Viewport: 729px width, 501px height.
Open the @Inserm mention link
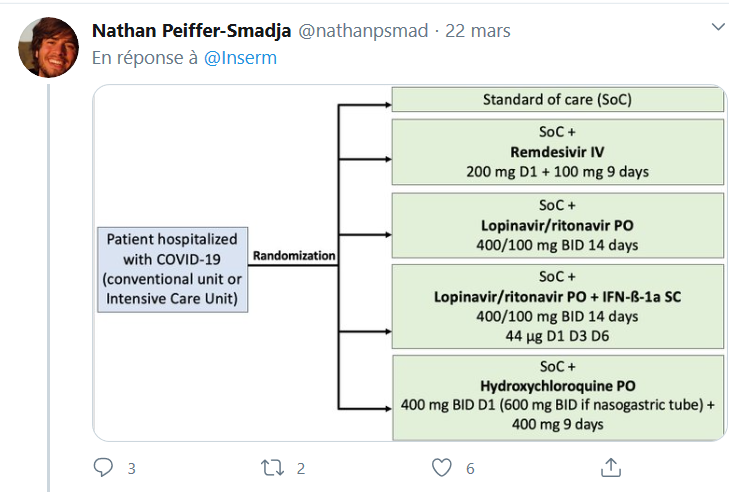[x=240, y=58]
